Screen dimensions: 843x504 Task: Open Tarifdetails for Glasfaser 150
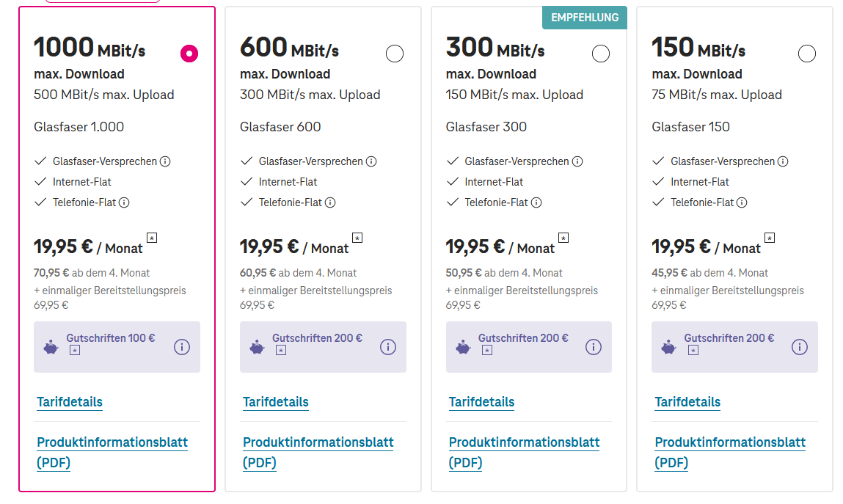tap(687, 402)
